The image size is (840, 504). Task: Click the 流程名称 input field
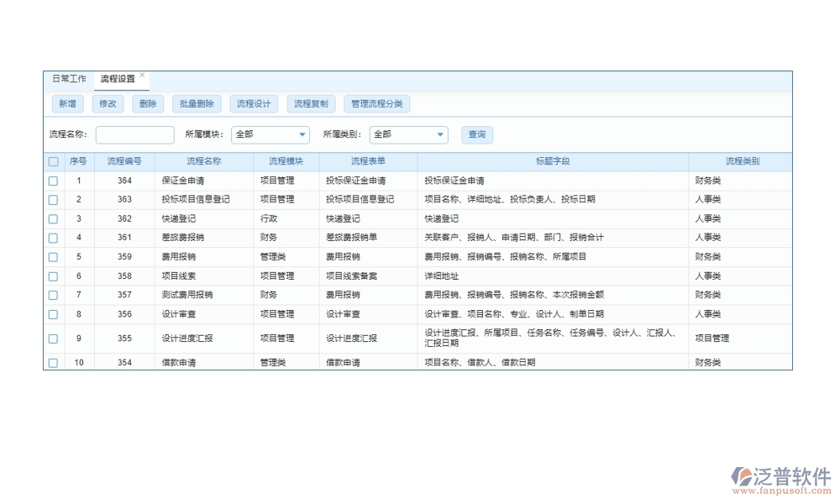[134, 134]
